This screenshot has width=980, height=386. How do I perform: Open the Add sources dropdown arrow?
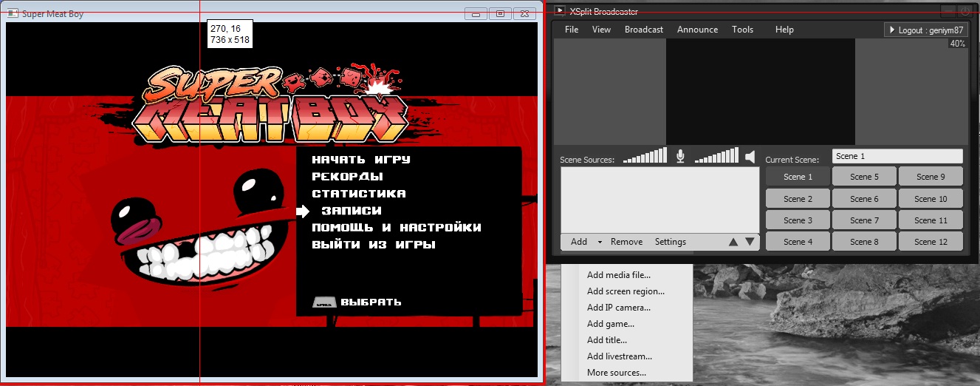tap(600, 242)
